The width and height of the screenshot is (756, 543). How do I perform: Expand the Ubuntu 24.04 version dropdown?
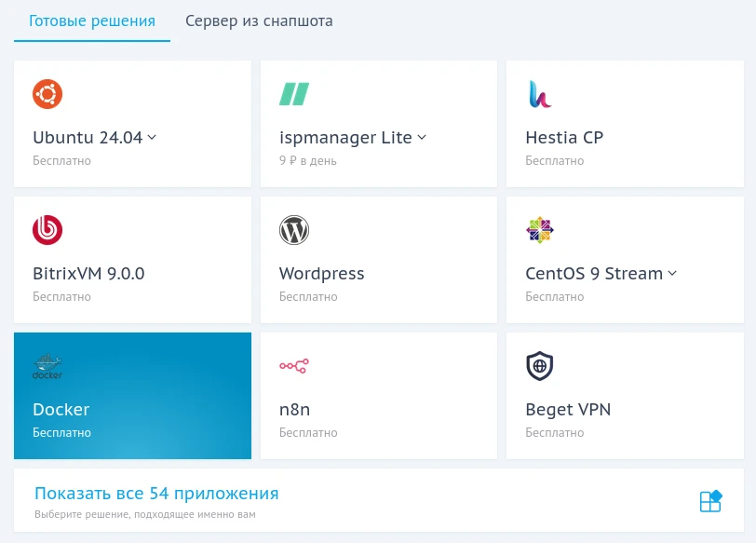152,137
